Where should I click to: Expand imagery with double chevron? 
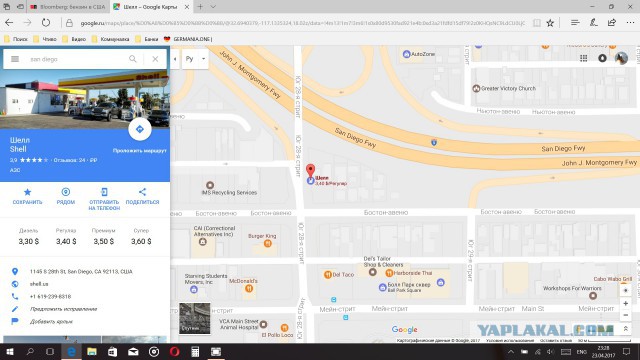point(625,329)
